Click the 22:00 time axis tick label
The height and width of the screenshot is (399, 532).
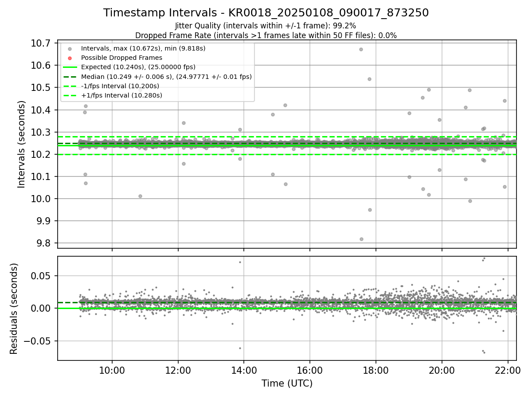click(508, 370)
